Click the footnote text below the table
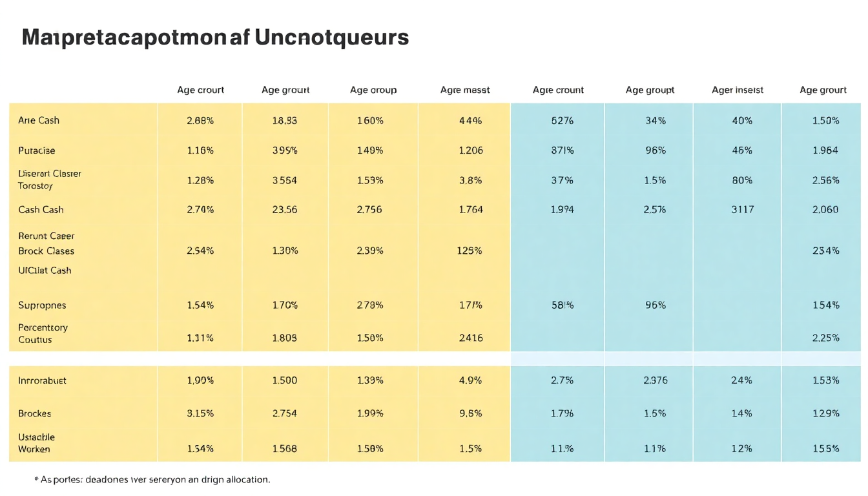This screenshot has width=868, height=496. coord(152,480)
